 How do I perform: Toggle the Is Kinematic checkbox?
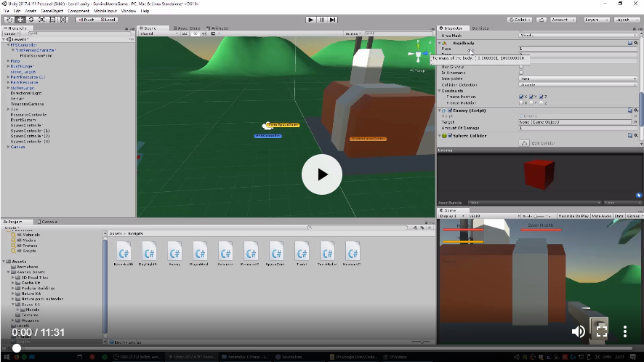pyautogui.click(x=521, y=73)
